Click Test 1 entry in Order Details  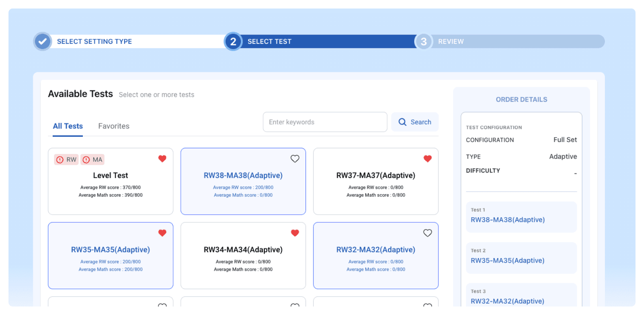tap(521, 217)
